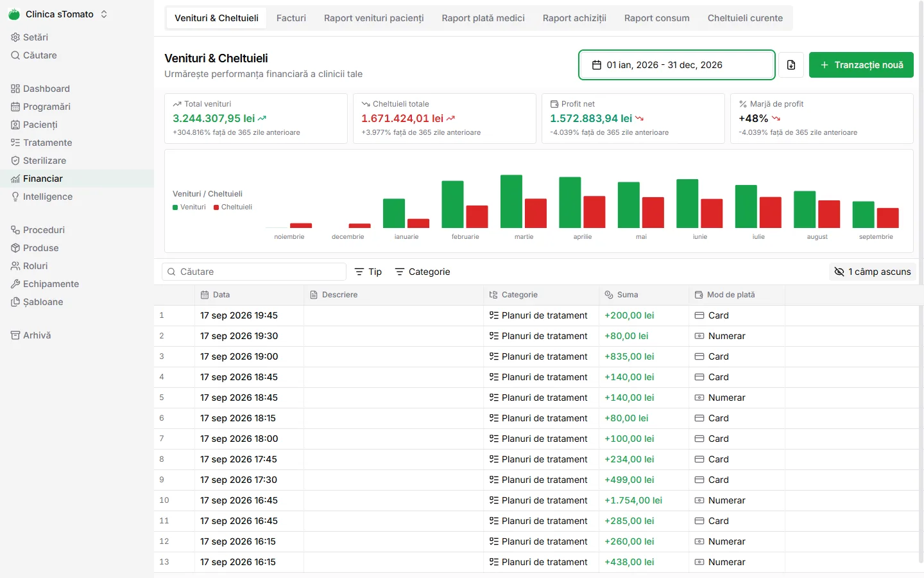This screenshot has width=924, height=578.
Task: Click the Dashboard grid icon
Action: point(15,89)
